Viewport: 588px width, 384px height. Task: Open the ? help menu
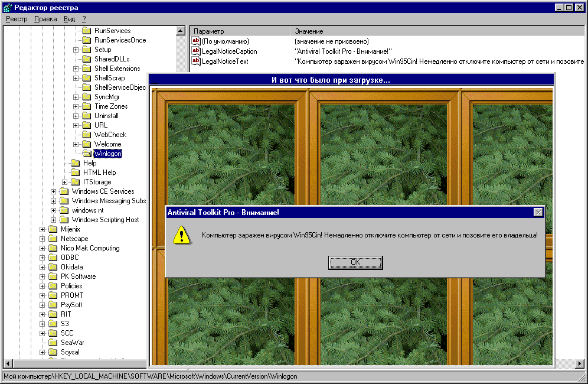(84, 19)
